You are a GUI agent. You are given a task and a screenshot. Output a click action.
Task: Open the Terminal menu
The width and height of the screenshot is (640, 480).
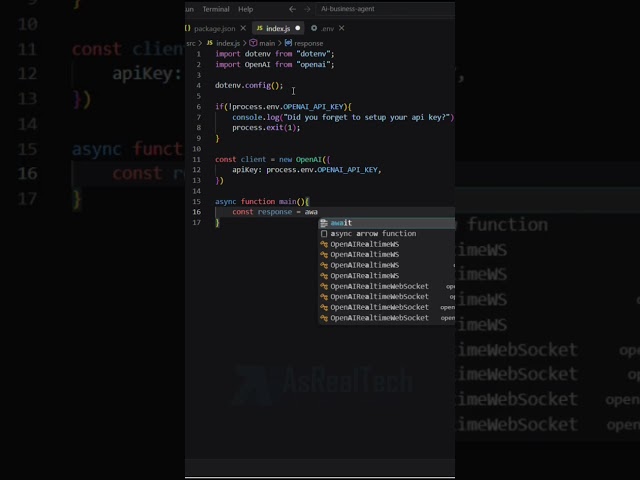pyautogui.click(x=216, y=9)
